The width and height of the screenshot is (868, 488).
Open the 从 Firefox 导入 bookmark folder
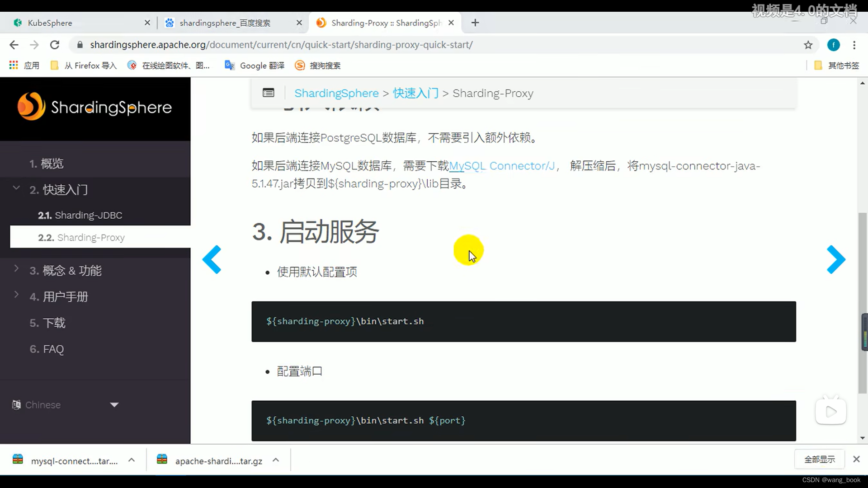(84, 66)
